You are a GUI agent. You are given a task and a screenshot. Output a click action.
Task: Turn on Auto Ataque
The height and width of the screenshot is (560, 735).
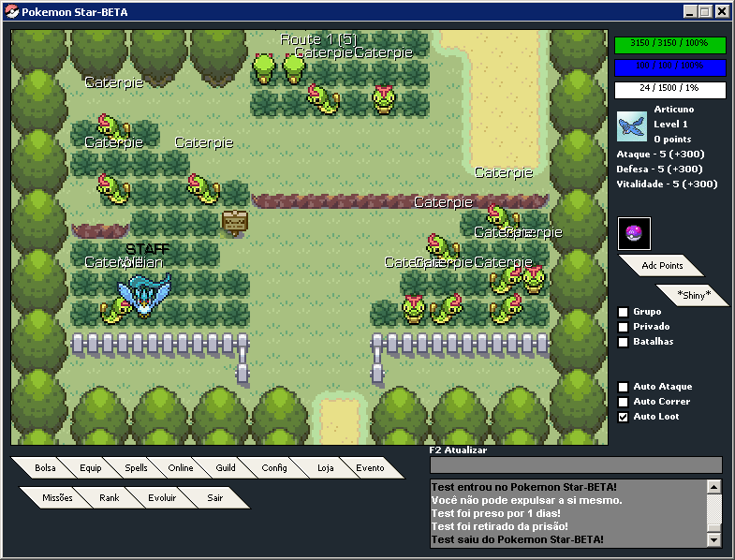click(623, 387)
